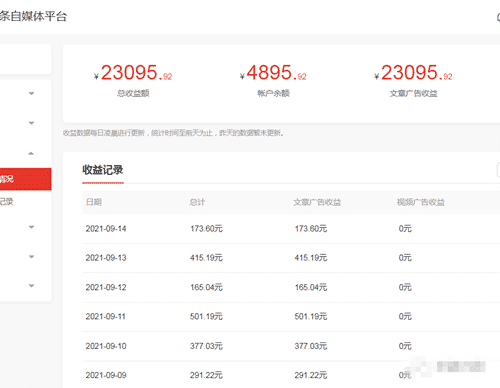Click the 文章广告收益 column header

[317, 202]
